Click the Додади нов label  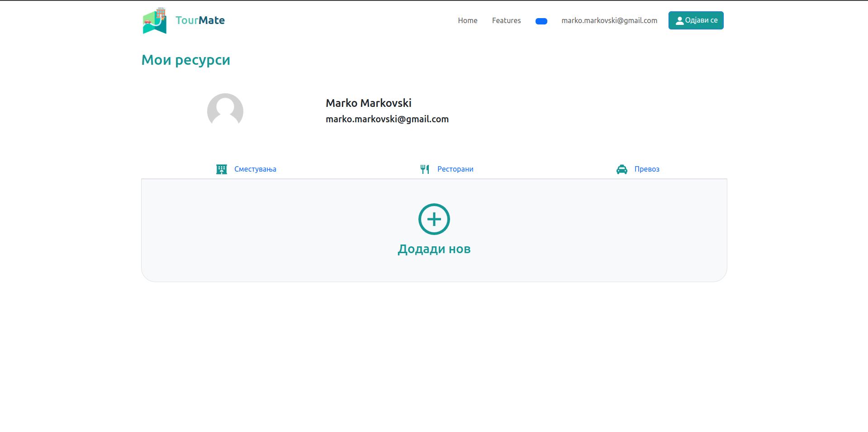tap(434, 249)
